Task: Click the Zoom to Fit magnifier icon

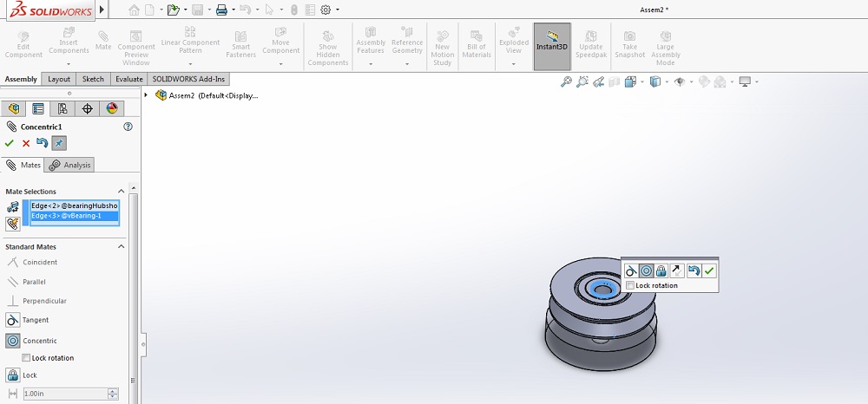Action: click(x=566, y=81)
